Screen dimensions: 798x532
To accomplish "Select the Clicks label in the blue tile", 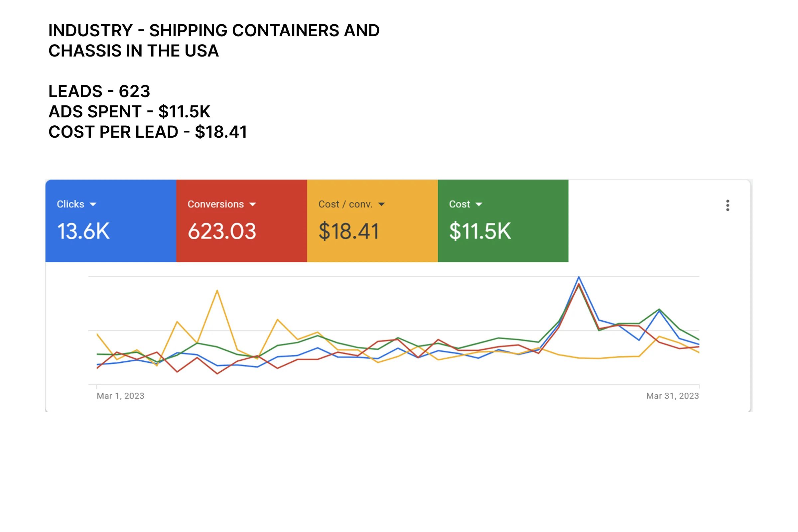I will [x=70, y=204].
